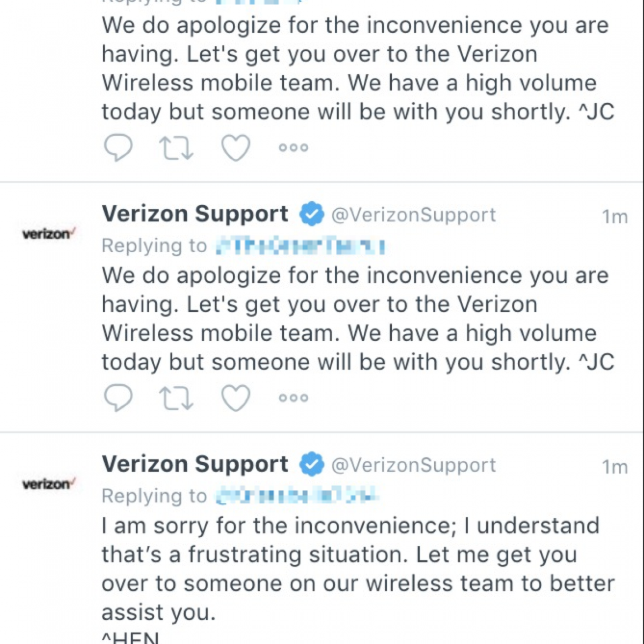
Task: Open Verizon Support name on middle tweet
Action: [195, 214]
